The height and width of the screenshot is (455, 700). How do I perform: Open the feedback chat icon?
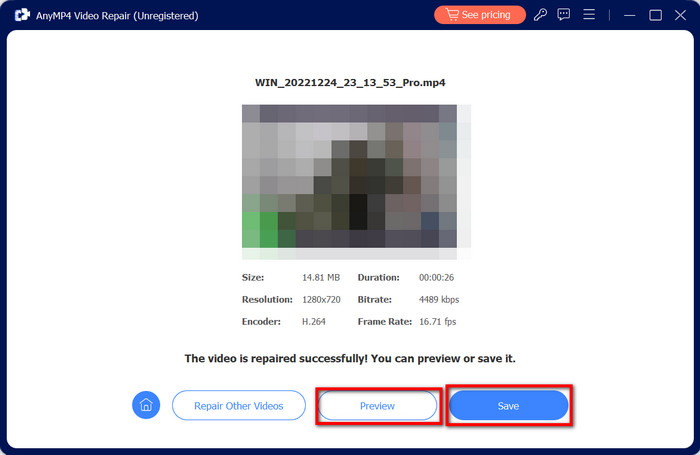tap(564, 15)
